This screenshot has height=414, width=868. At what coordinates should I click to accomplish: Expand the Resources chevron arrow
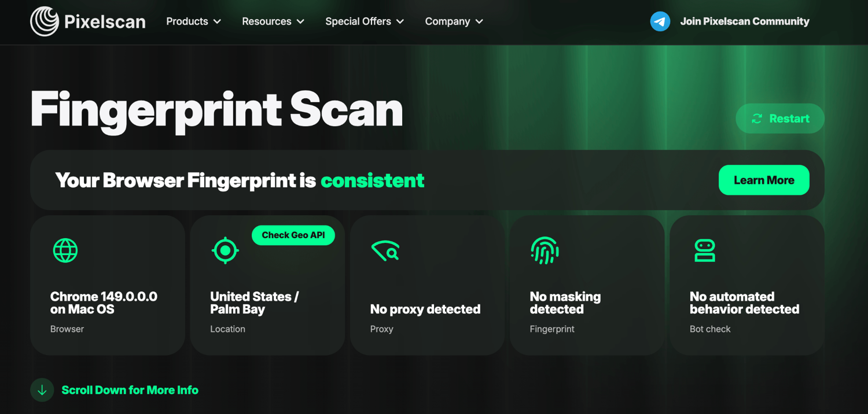pyautogui.click(x=300, y=21)
